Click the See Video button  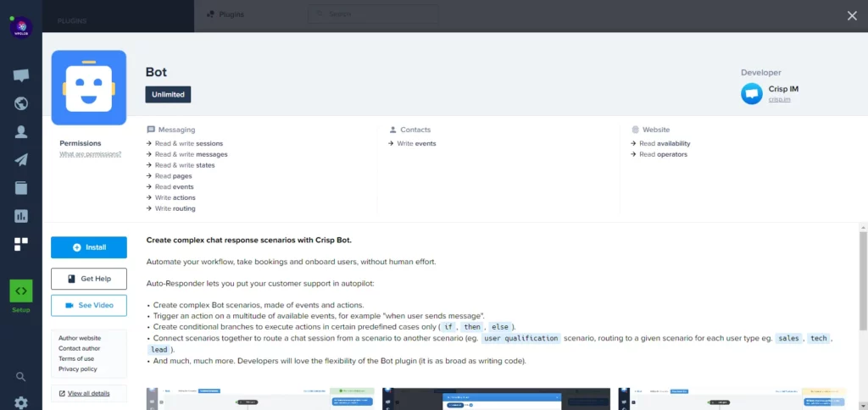click(x=89, y=306)
